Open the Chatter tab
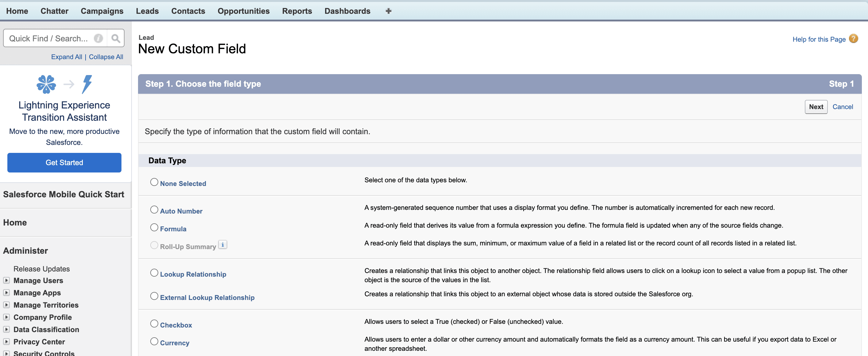This screenshot has width=868, height=356. pyautogui.click(x=55, y=11)
